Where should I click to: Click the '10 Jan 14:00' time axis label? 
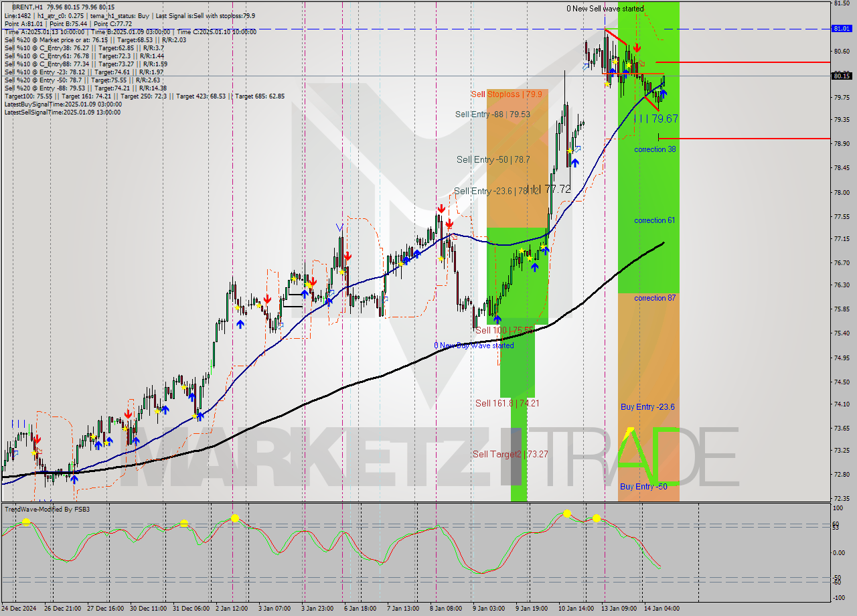coord(575,609)
